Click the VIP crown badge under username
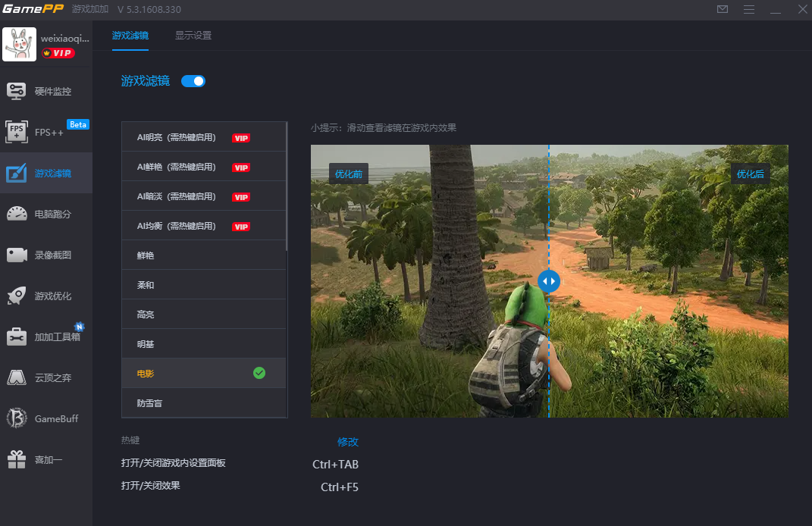This screenshot has height=526, width=812. 58,53
